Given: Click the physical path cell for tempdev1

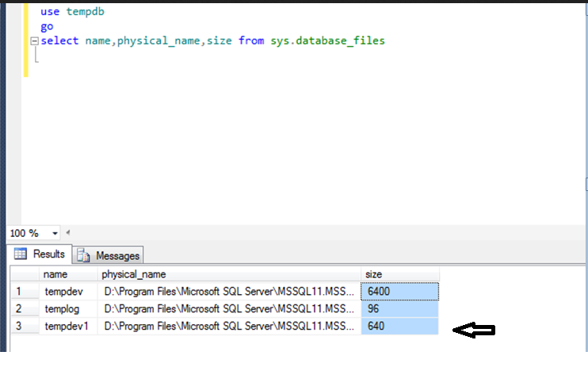Looking at the screenshot, I should tap(230, 326).
